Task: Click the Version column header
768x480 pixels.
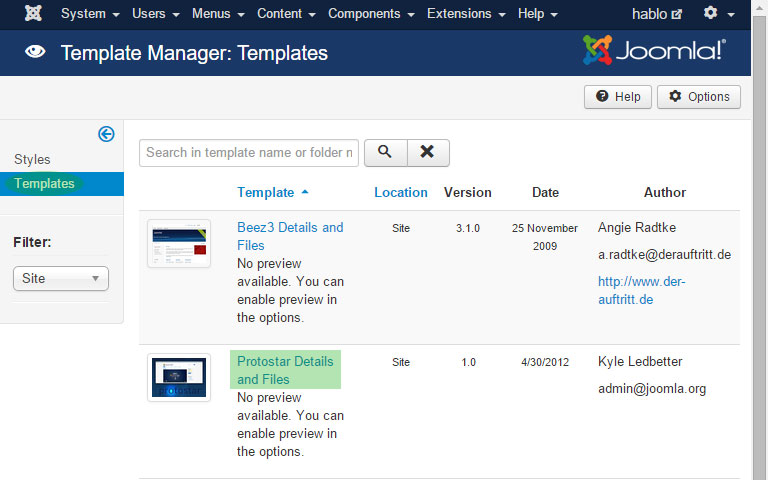Action: pyautogui.click(x=467, y=192)
